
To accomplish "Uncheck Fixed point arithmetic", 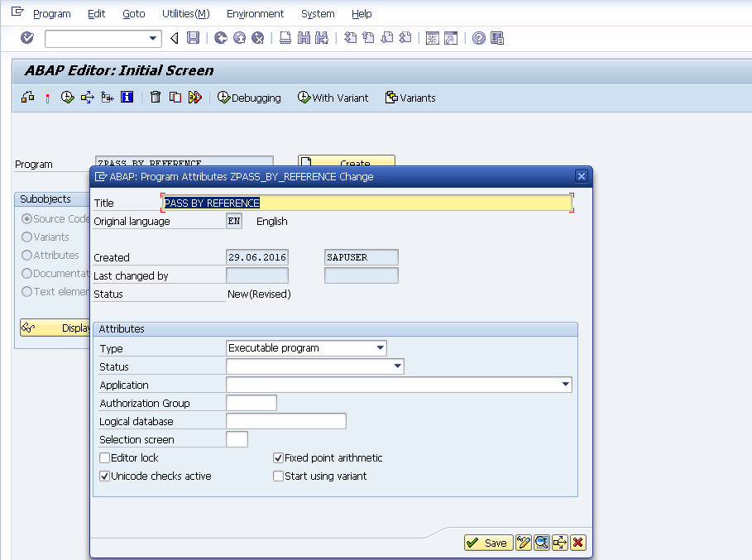I will (278, 457).
